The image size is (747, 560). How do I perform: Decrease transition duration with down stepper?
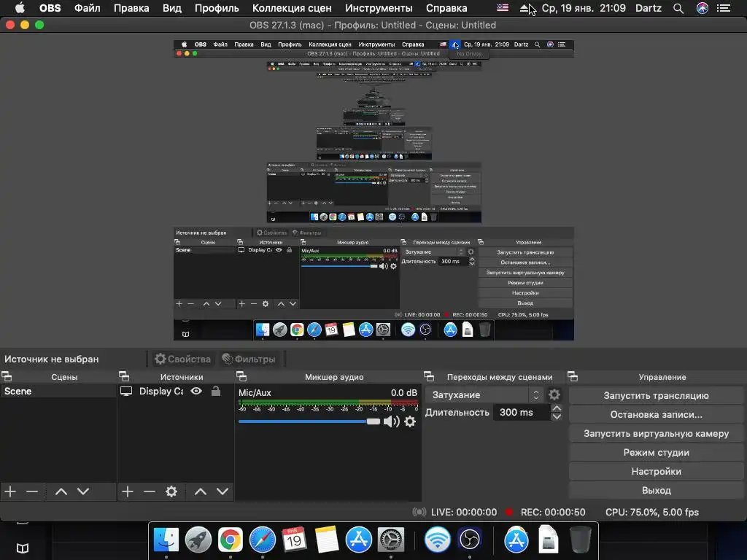point(556,416)
